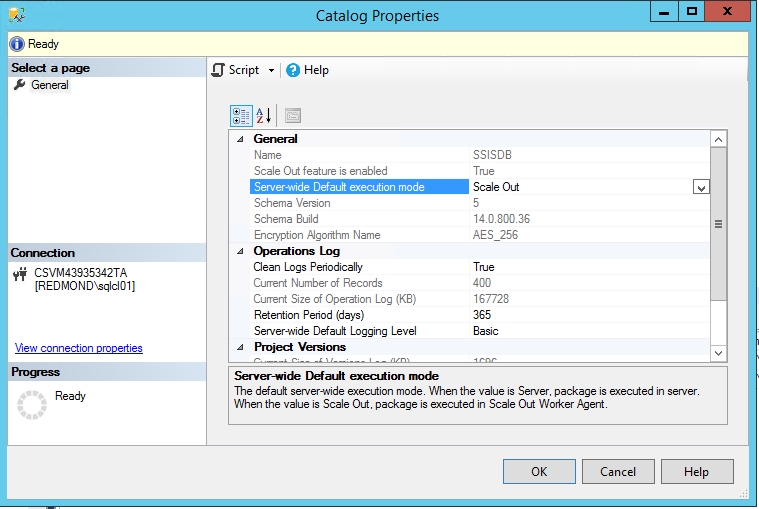The height and width of the screenshot is (509, 759).
Task: Open the execution mode Scale Out dropdown
Action: point(701,187)
